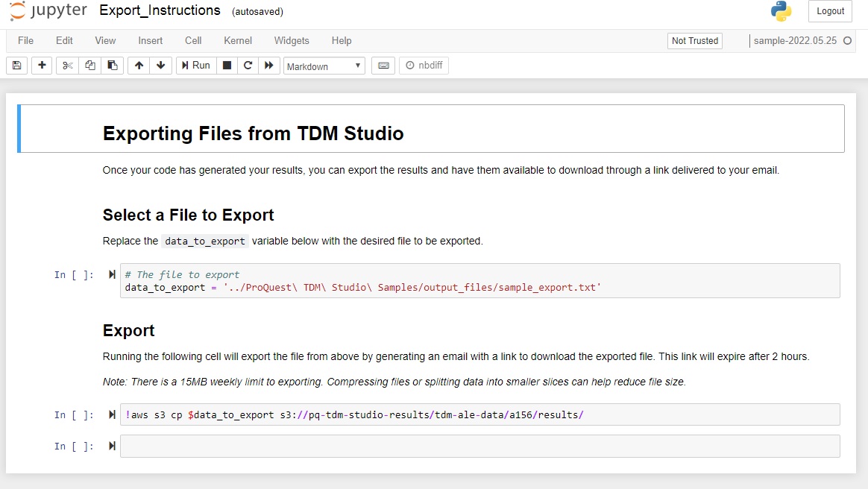
Task: Run the empty cell using its run icon
Action: pyautogui.click(x=112, y=446)
